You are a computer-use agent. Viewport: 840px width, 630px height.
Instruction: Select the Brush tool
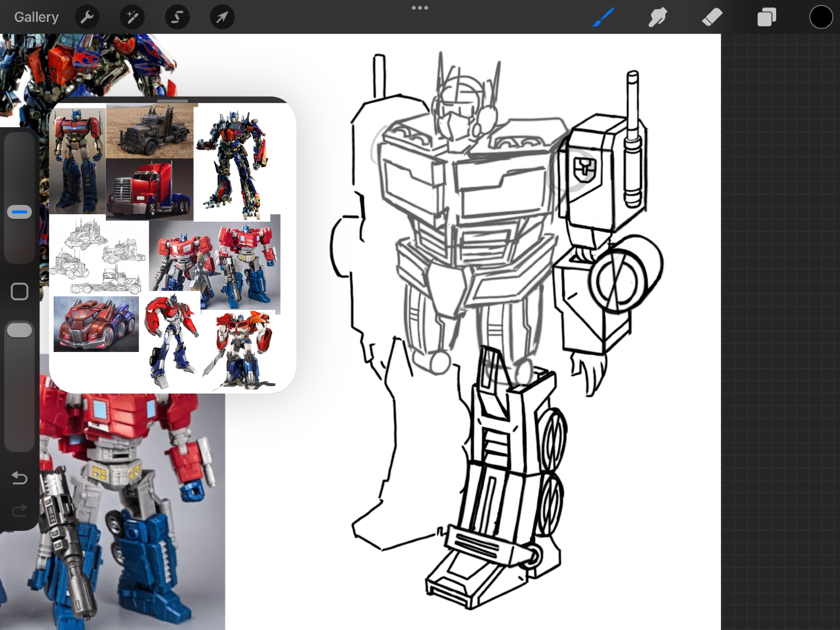click(x=604, y=17)
